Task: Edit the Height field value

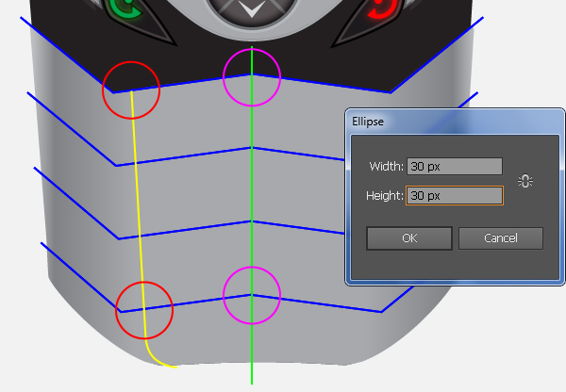Action: pos(455,196)
